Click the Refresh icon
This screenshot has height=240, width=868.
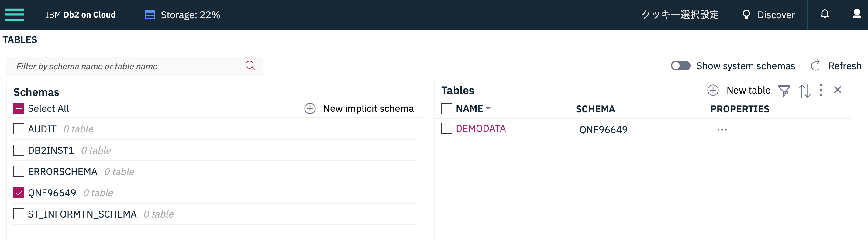pyautogui.click(x=815, y=66)
